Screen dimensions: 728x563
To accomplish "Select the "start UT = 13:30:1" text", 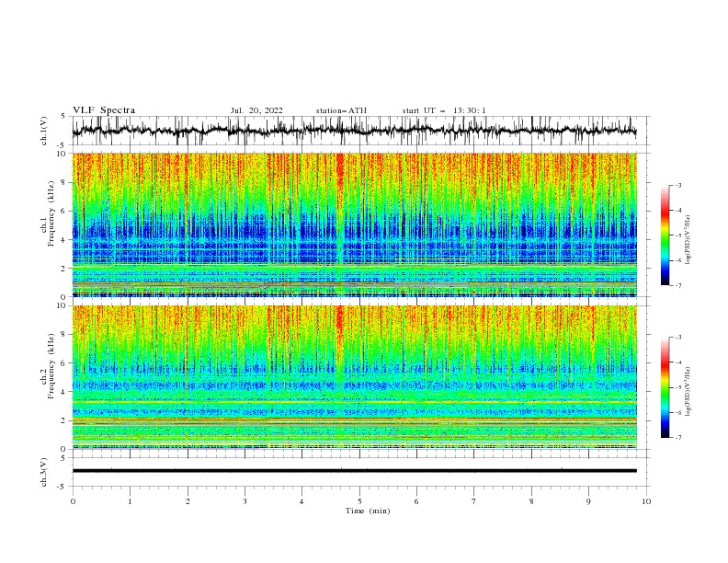I will coord(444,110).
